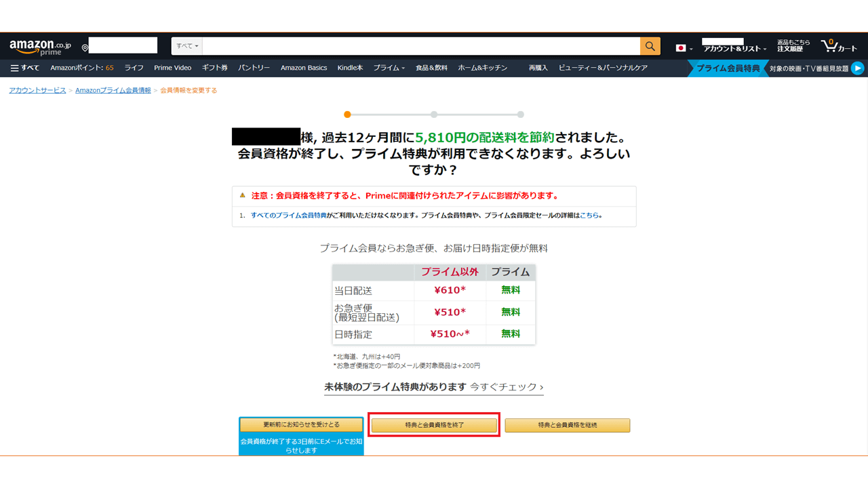Viewport: 868px width, 488px height.
Task: Open the プライム dropdown in the navigation bar
Action: tap(389, 67)
